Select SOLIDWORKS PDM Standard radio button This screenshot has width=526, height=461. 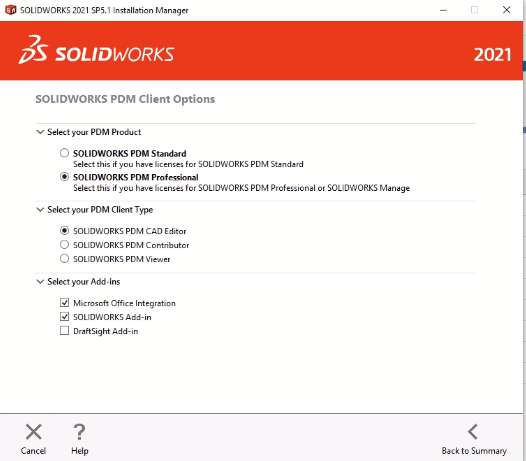(x=64, y=153)
